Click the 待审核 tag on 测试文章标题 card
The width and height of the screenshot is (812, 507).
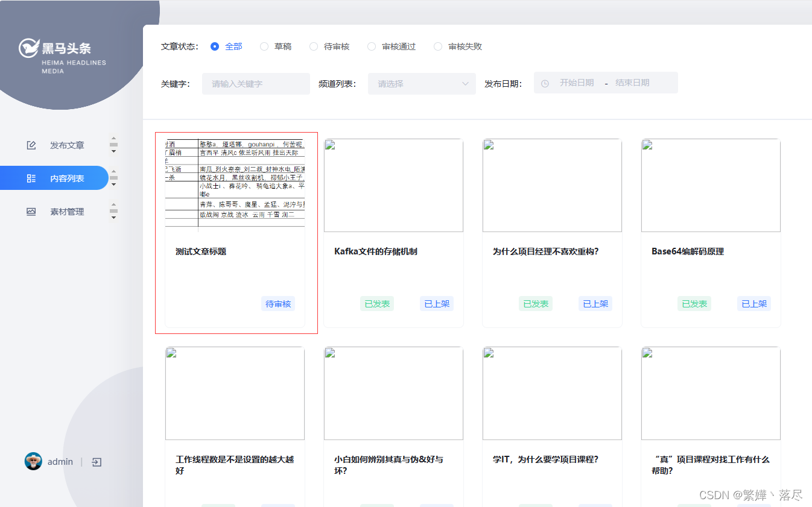pos(278,304)
